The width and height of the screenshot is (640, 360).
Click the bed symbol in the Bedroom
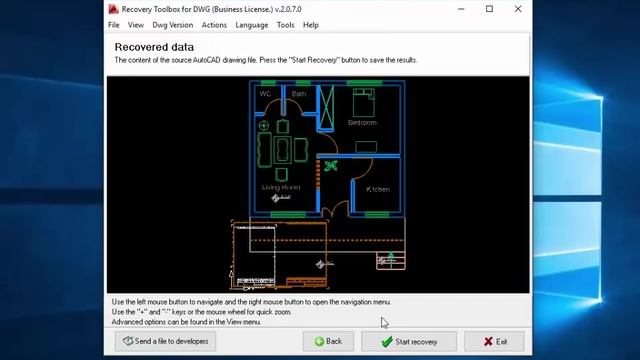(x=364, y=102)
